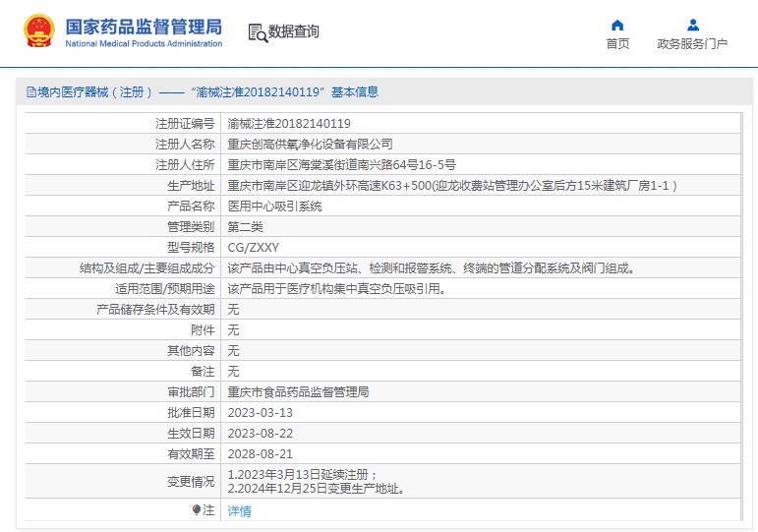Viewport: 758px width, 532px height.
Task: Click the 生效日期 label
Action: point(191,434)
